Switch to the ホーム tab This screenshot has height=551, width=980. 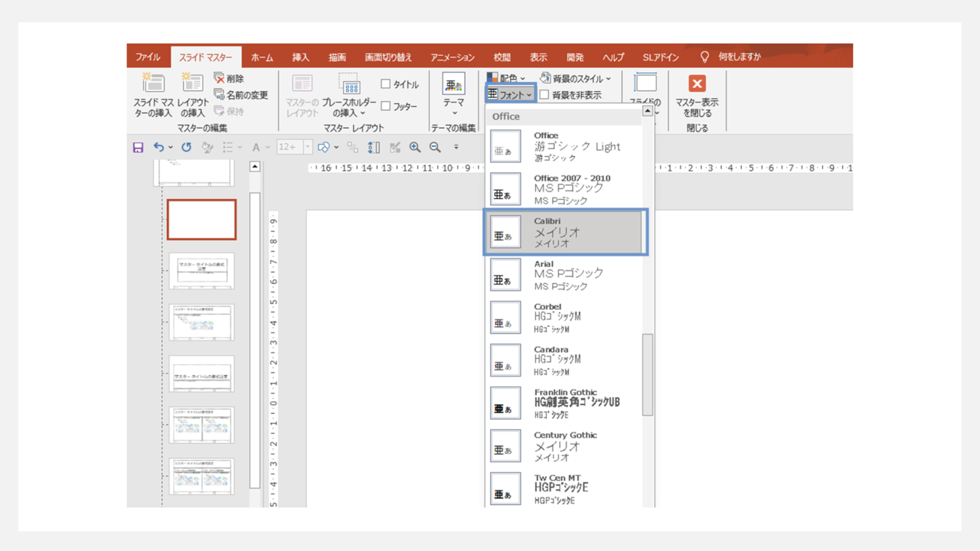pos(262,57)
